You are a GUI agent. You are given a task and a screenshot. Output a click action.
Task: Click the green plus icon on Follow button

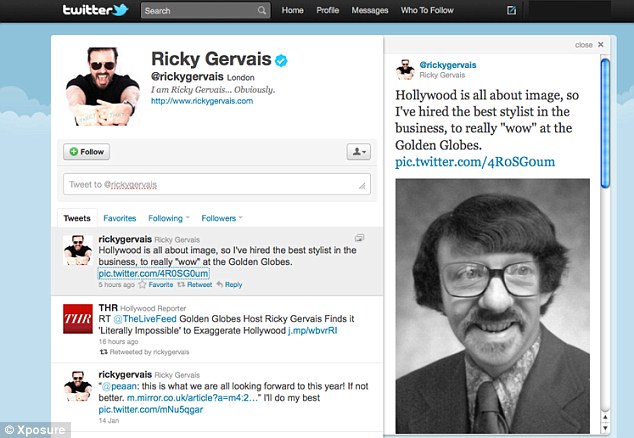coord(74,152)
